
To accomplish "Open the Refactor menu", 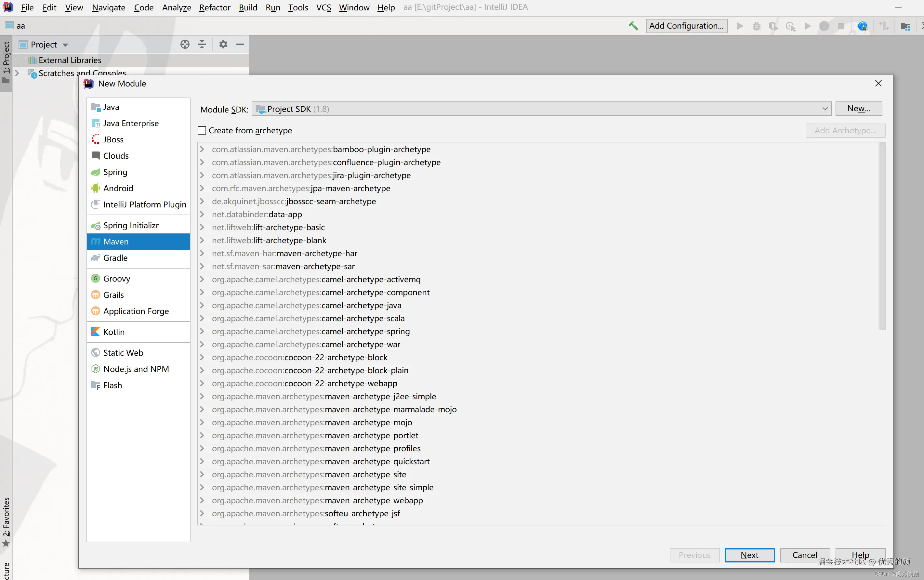I will click(214, 7).
